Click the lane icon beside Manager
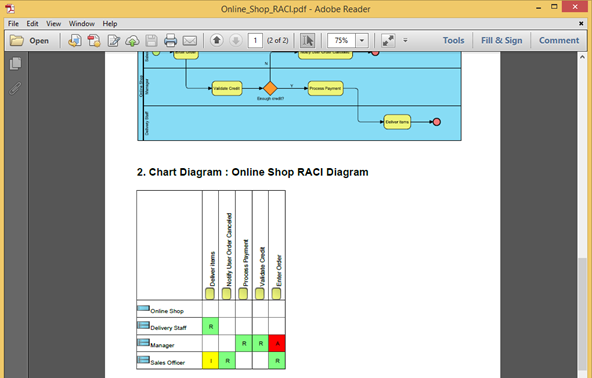This screenshot has height=378, width=592. [x=143, y=343]
